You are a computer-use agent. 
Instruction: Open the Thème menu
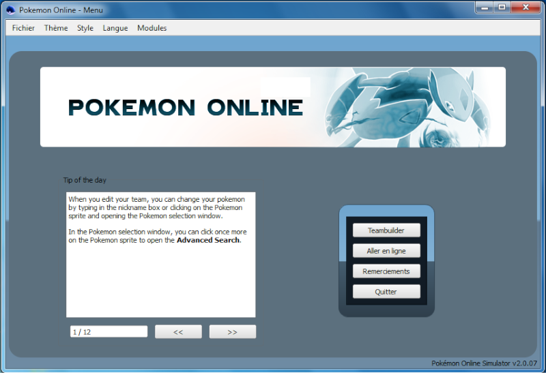coord(56,28)
